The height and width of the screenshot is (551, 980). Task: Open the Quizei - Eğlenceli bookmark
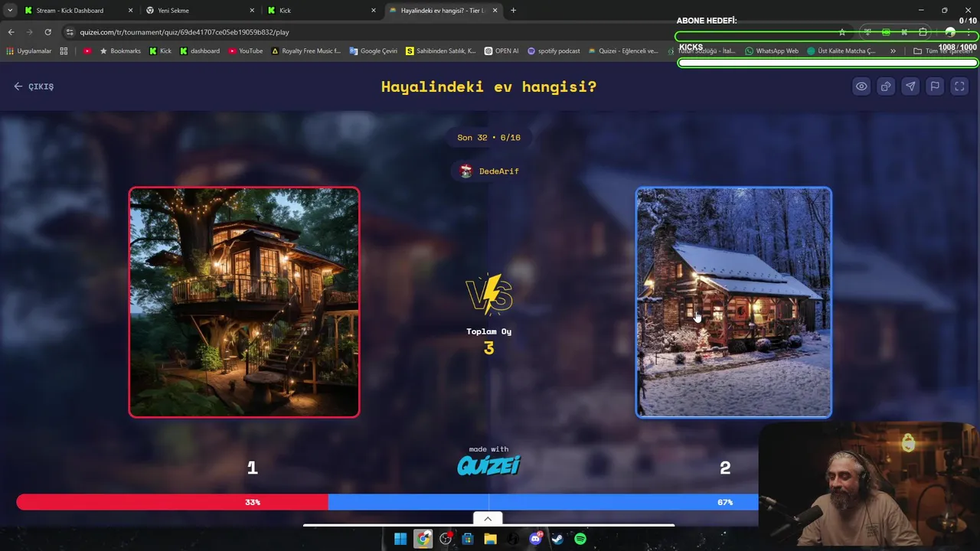click(623, 51)
